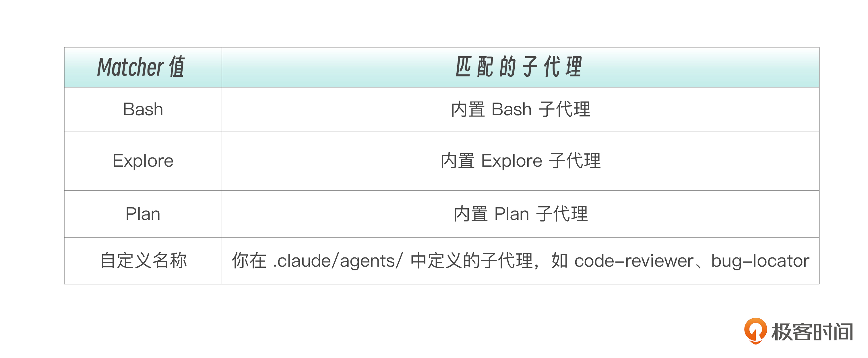Click the 内置 Bash 子代理 cell
Screen dimensions: 868x358
pyautogui.click(x=521, y=109)
